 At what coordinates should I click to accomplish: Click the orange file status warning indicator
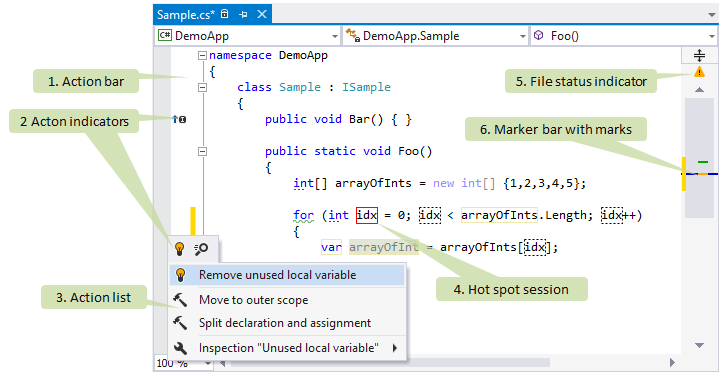click(x=700, y=72)
